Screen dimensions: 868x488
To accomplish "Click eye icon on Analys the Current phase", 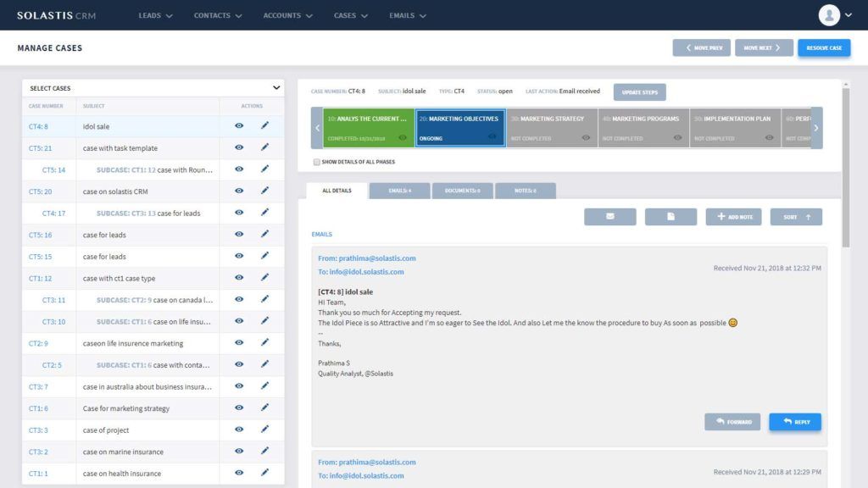I will click(x=403, y=138).
